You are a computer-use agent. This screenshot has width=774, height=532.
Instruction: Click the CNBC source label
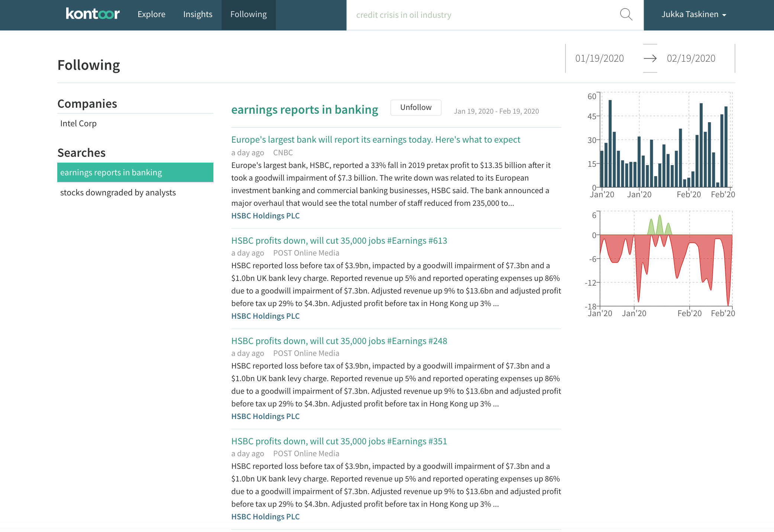pyautogui.click(x=283, y=153)
